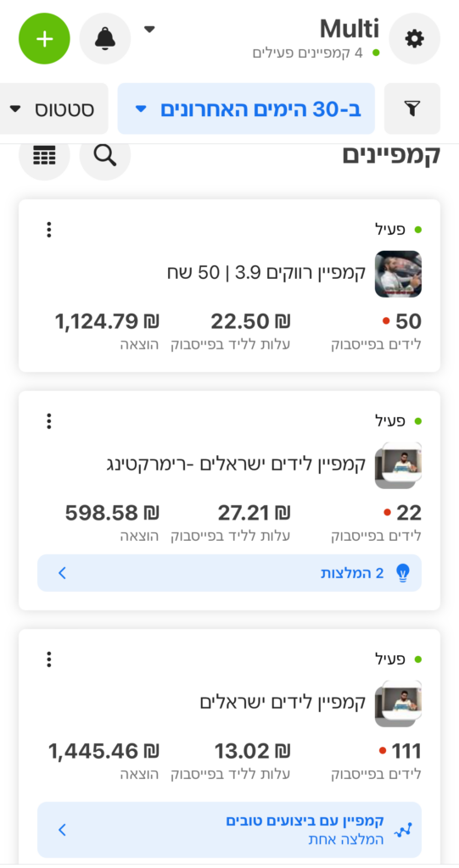This screenshot has width=459, height=868.
Task: Open three-dot menu of bottom ישראלים campaign
Action: (49, 659)
